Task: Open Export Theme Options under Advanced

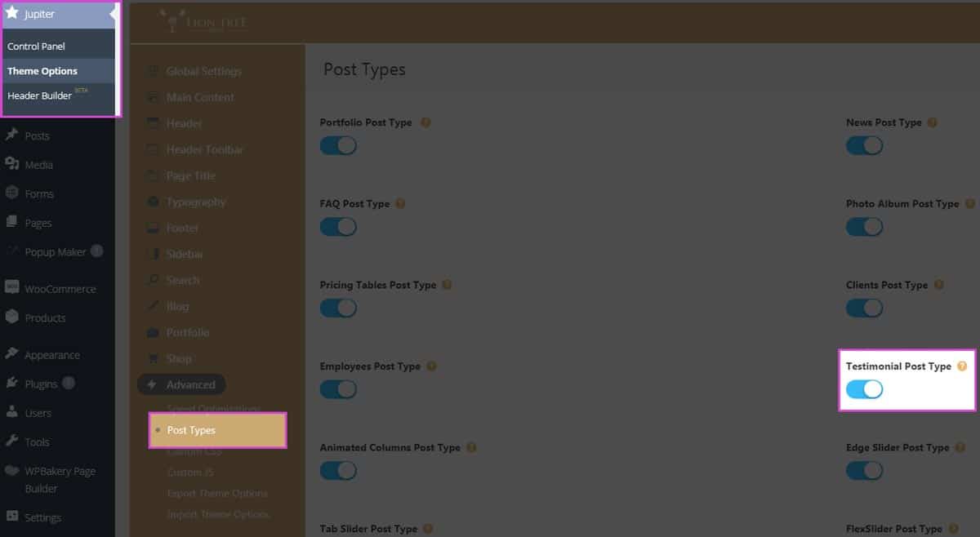Action: point(217,493)
